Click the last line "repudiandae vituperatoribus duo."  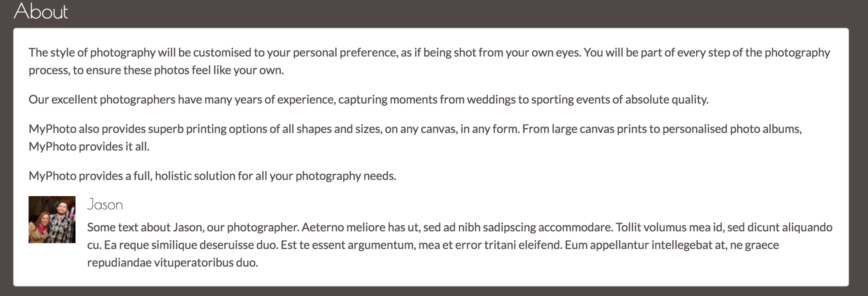click(173, 263)
